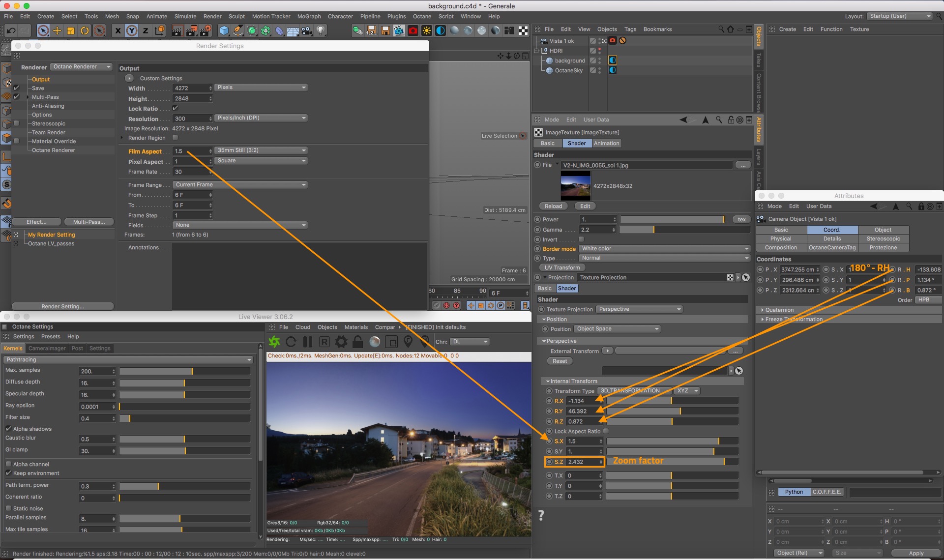The width and height of the screenshot is (944, 560).
Task: Add a Cube primitive from toolbar
Action: pyautogui.click(x=224, y=30)
